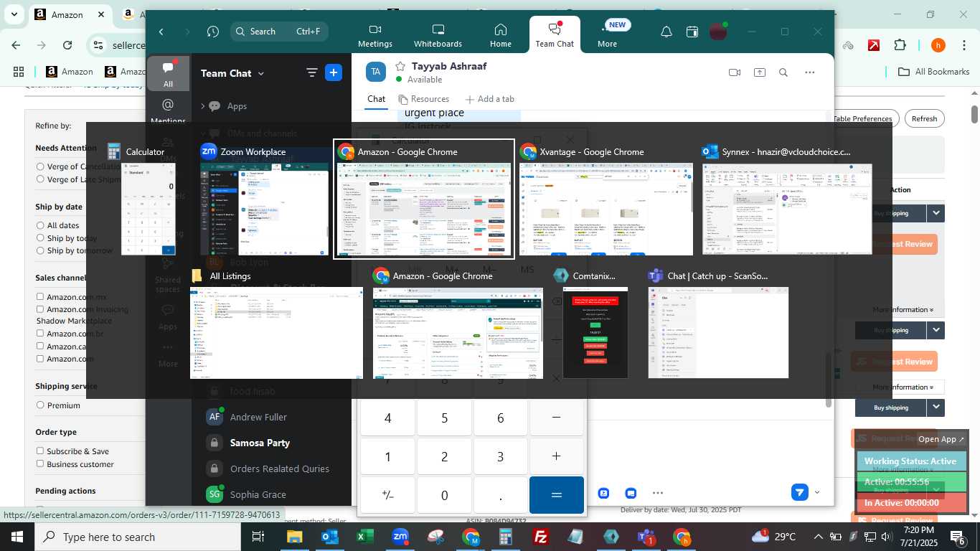Viewport: 980px width, 551px height.
Task: Open Chrome profile avatar h
Action: [x=938, y=45]
